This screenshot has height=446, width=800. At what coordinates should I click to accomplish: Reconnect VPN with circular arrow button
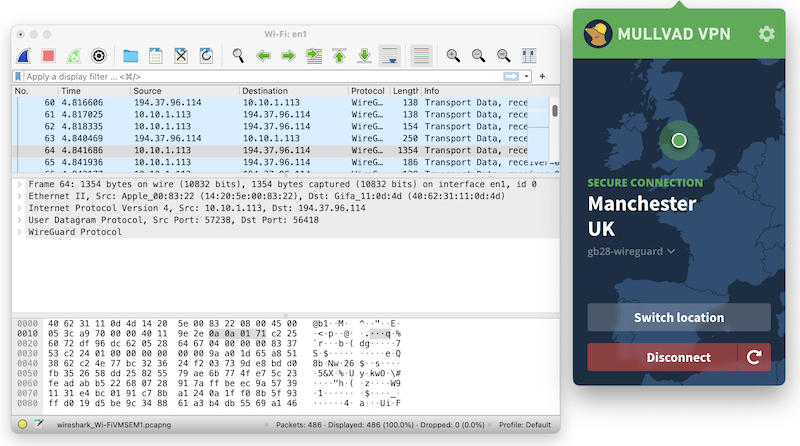(754, 357)
